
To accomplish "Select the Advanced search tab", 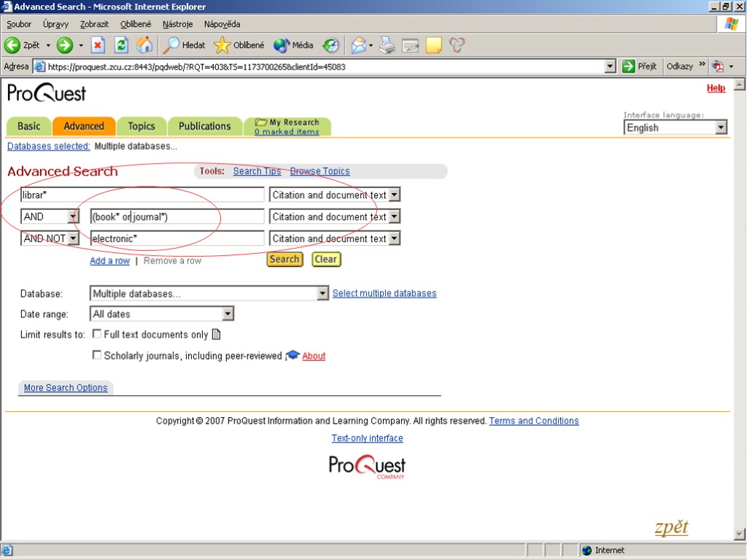I will pyautogui.click(x=84, y=126).
